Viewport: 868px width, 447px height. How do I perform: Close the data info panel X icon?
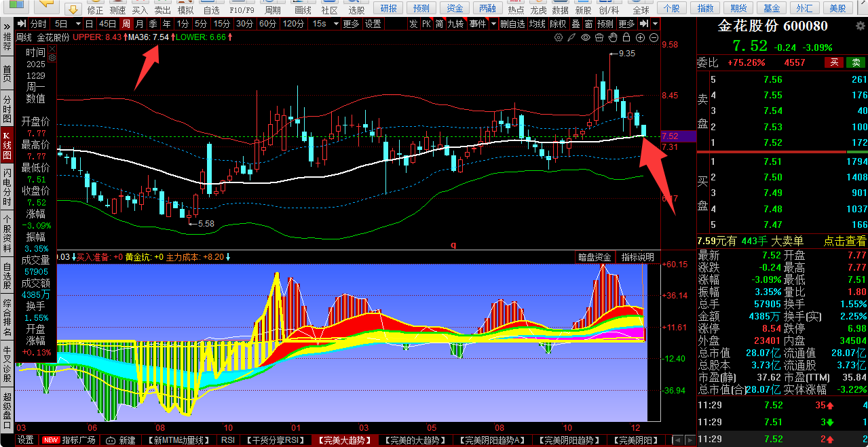point(52,49)
